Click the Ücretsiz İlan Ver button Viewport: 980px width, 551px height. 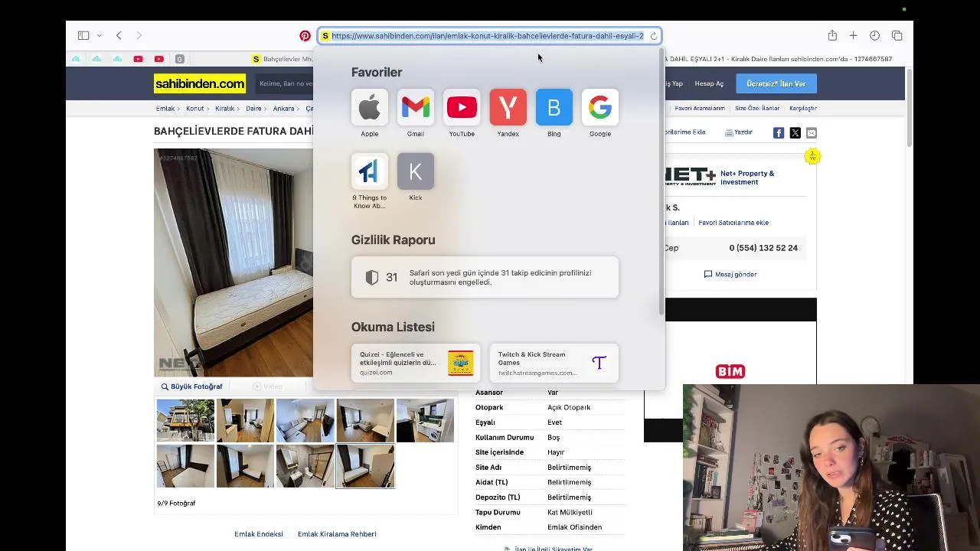click(x=776, y=83)
